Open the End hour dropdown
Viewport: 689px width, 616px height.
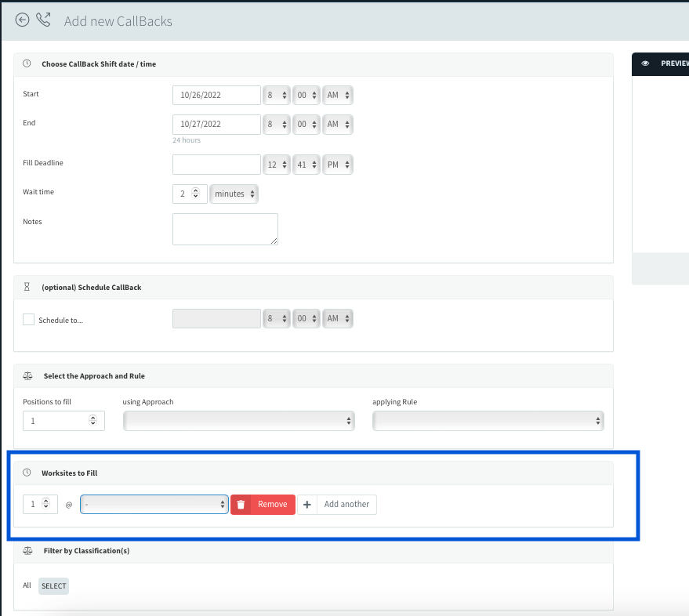277,125
